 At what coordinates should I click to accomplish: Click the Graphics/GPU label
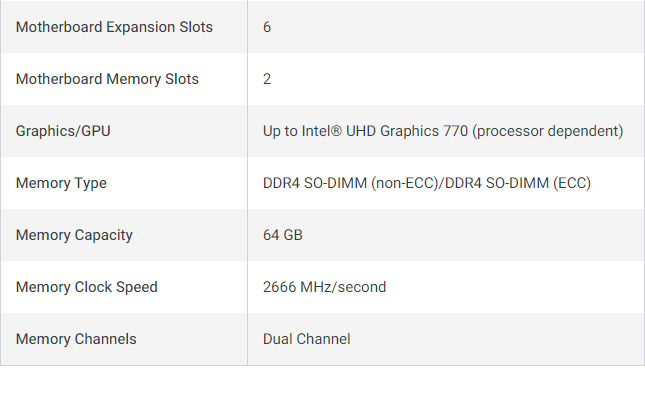click(x=63, y=131)
